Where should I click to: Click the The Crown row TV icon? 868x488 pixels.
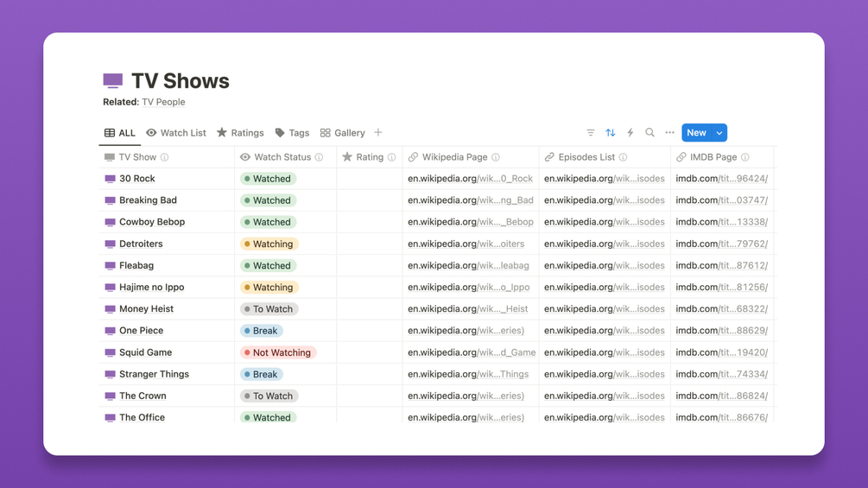click(111, 396)
